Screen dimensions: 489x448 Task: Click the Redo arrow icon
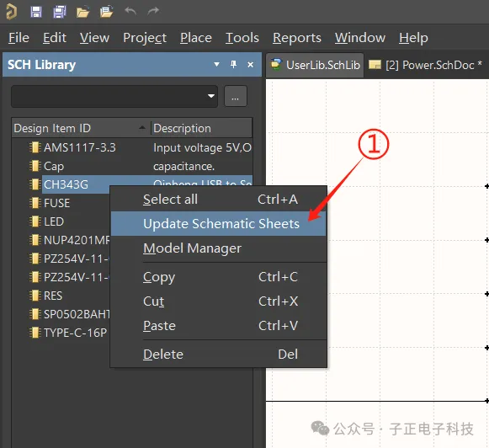click(x=153, y=11)
